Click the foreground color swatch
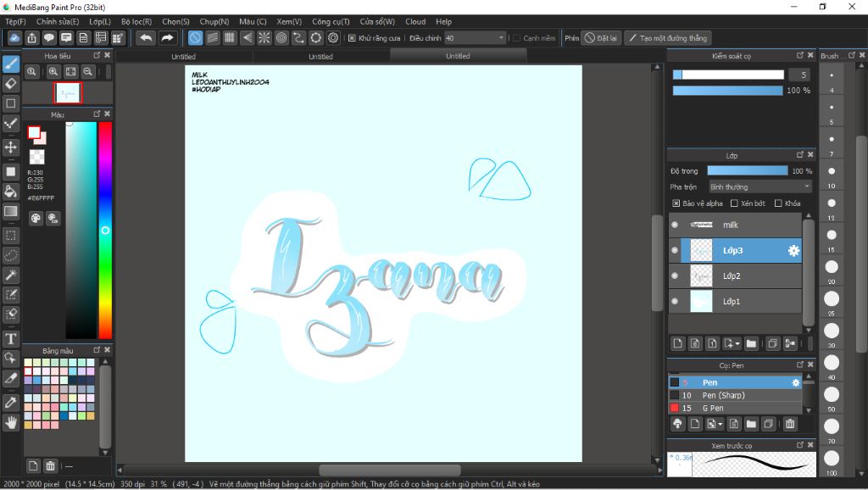This screenshot has height=490, width=868. click(34, 132)
